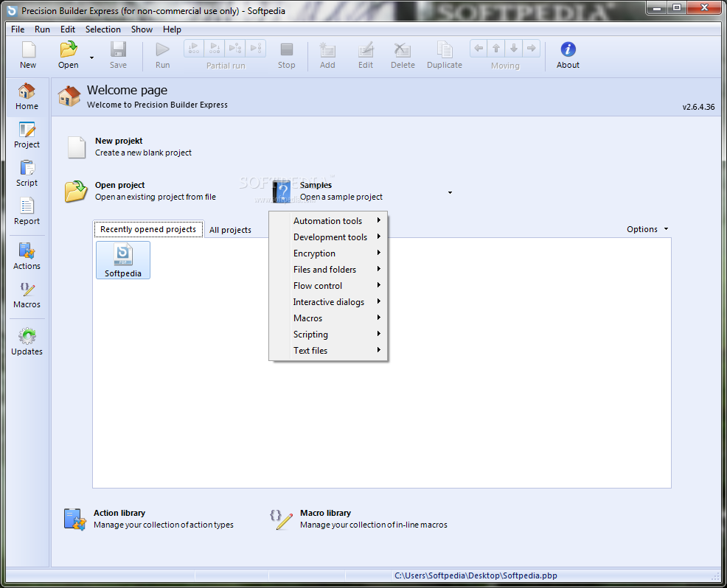Click version label v2.6.4.36
Viewport: 727px width, 588px height.
pyautogui.click(x=698, y=107)
